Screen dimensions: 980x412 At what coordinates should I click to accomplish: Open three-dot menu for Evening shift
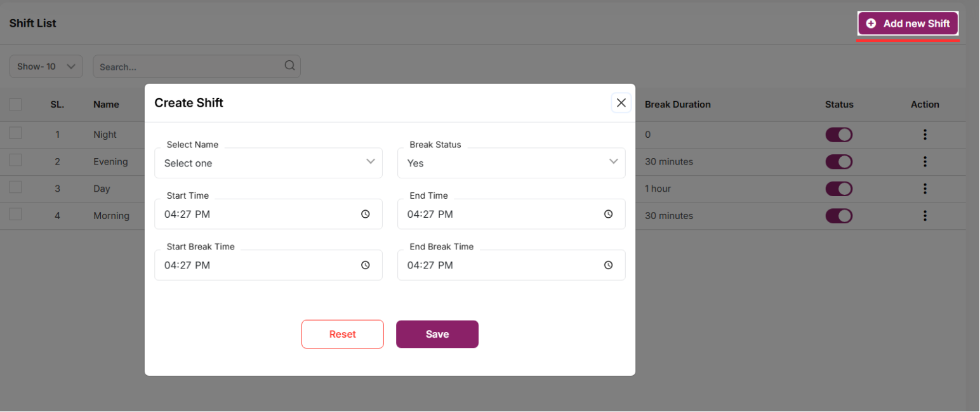click(925, 162)
